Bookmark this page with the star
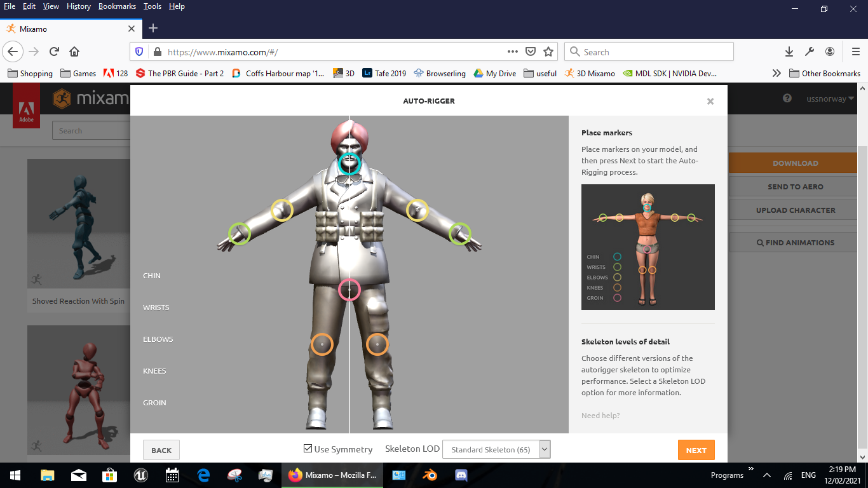Viewport: 868px width, 488px height. tap(548, 51)
